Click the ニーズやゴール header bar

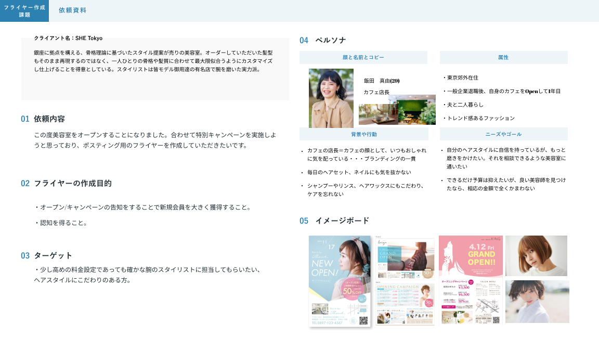503,134
